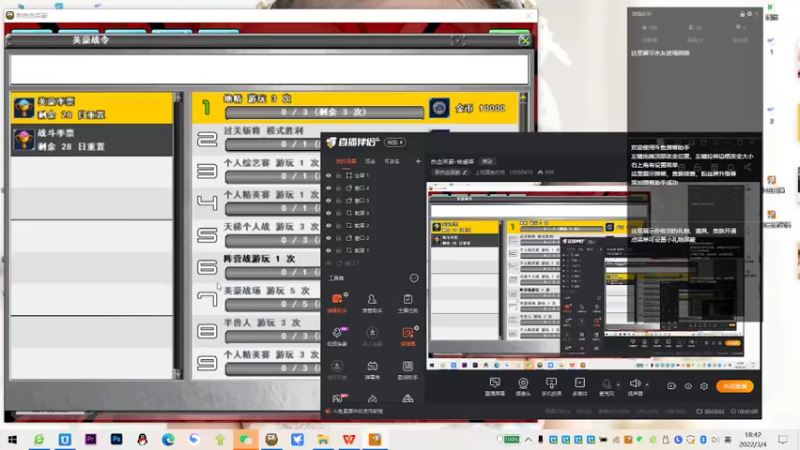Toggle visibility of the 窗口3 source
800x450 pixels.
tap(329, 201)
